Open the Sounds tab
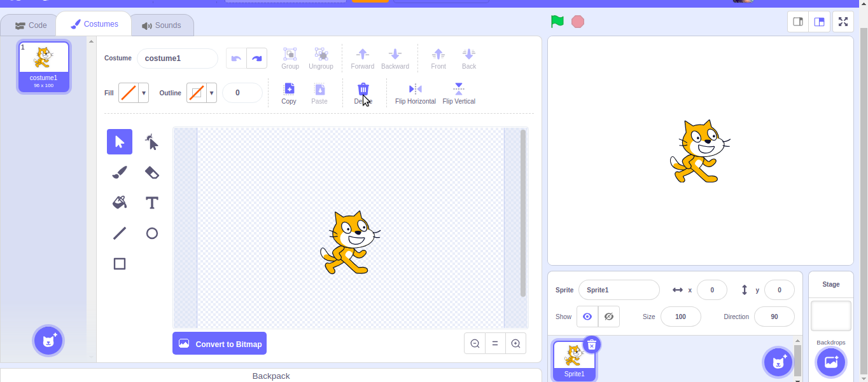Viewport: 868px width, 382px height. [162, 25]
